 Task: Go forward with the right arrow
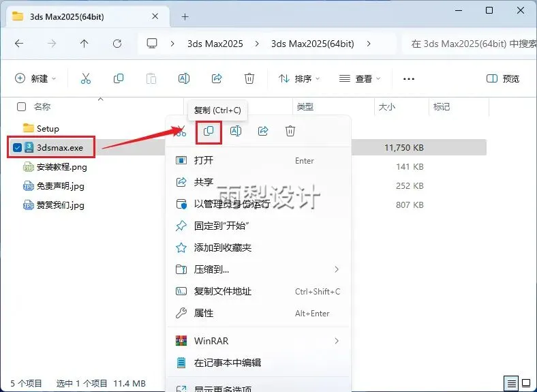tap(52, 44)
